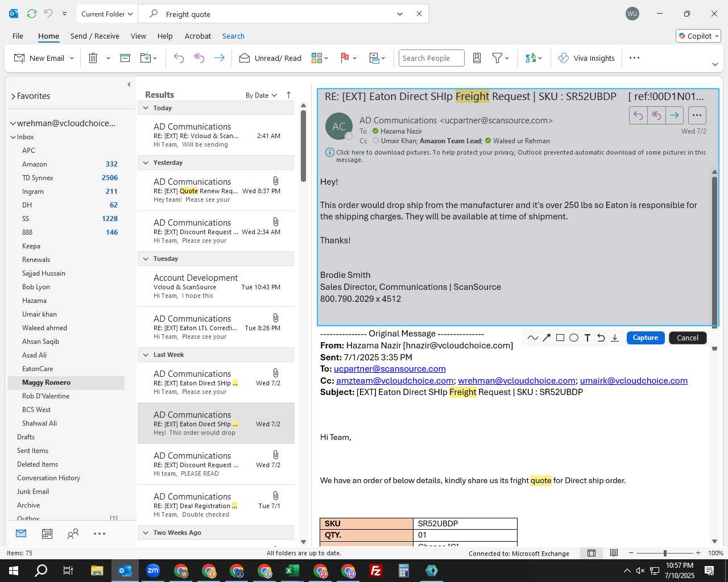This screenshot has width=728, height=582.
Task: Open the People view icon in the bottom navigation
Action: [73, 534]
